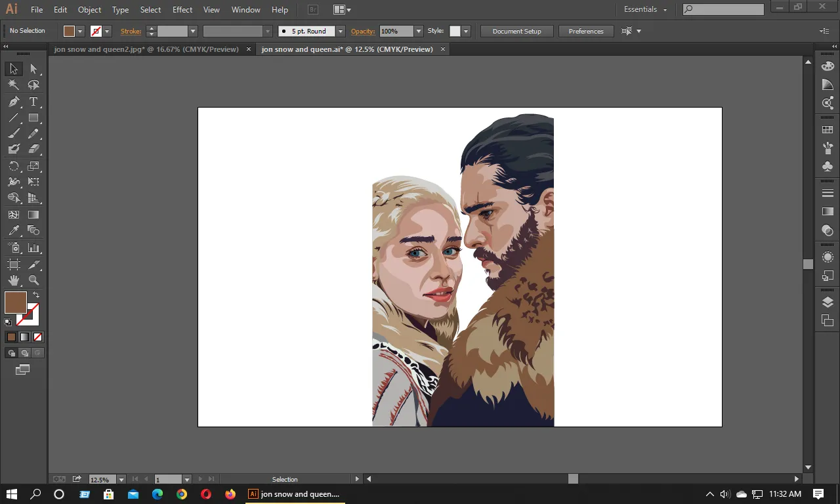Select the Pen tool
This screenshot has width=840, height=504.
(14, 102)
